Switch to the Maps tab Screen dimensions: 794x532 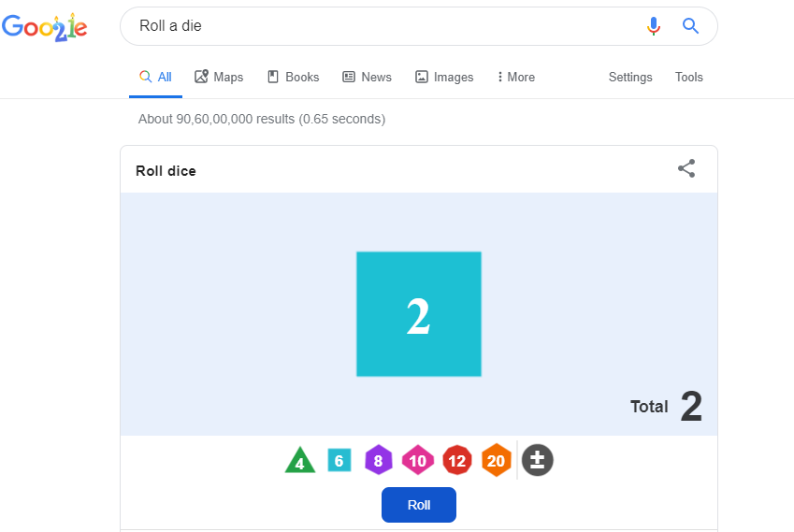point(219,78)
